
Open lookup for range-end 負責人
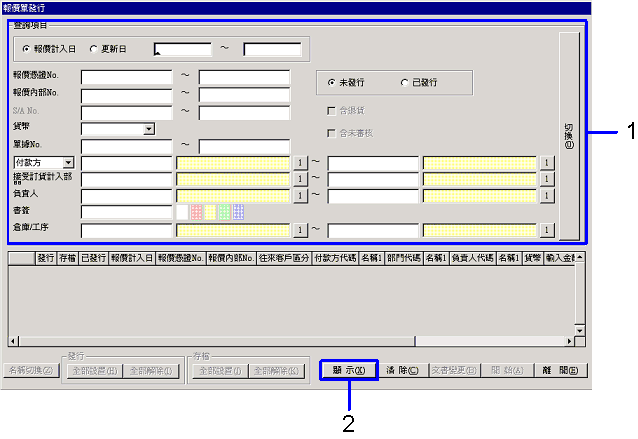pyautogui.click(x=547, y=196)
